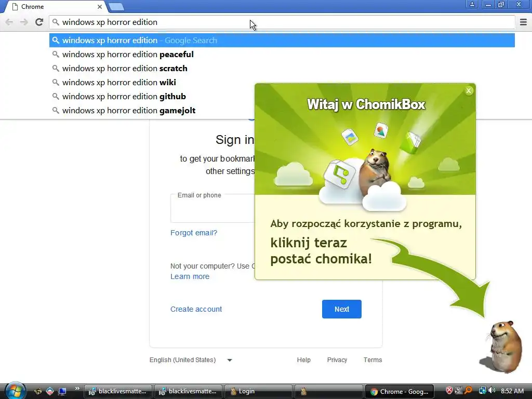The image size is (532, 399).
Task: Click the 8:52 AM clock
Action: 512,391
